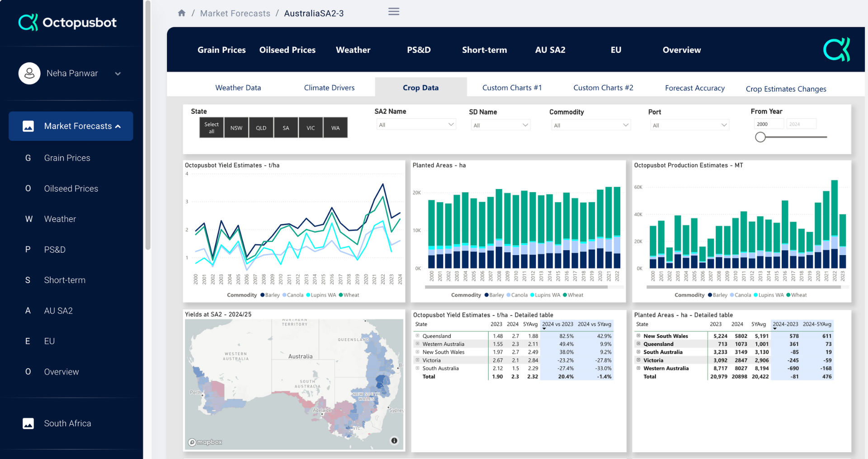This screenshot has height=459, width=868.
Task: Click PS&D in top navigation
Action: pos(419,50)
